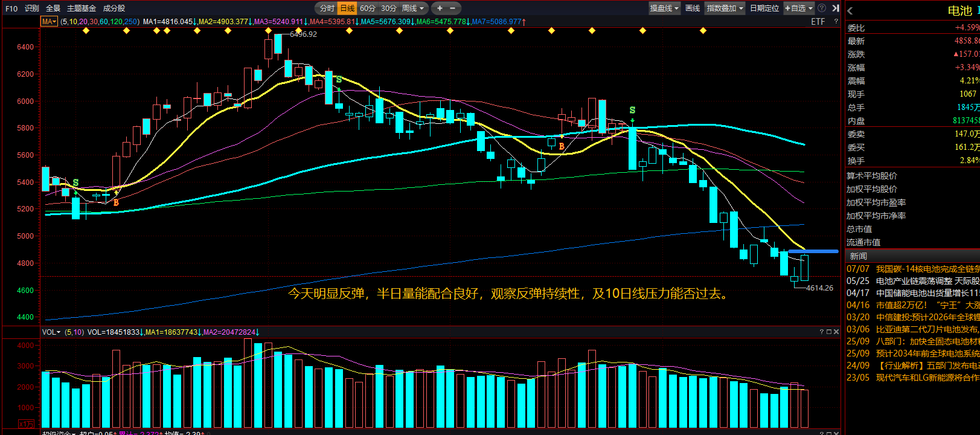Open news: 市值超2万亿
This screenshot has width=980, height=435.
(928, 305)
